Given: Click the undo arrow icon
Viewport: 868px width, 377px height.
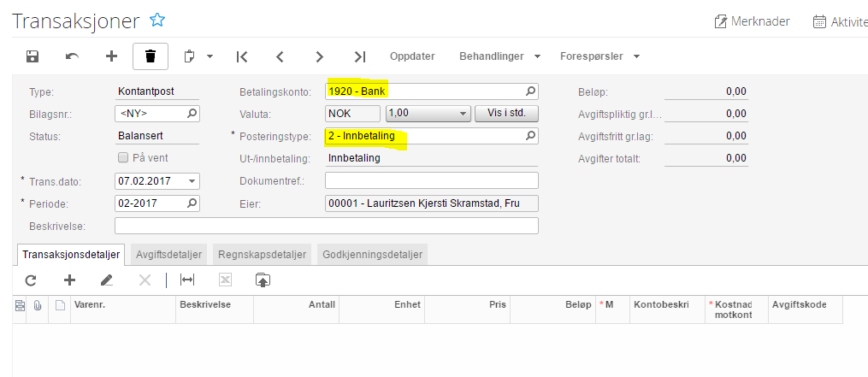Looking at the screenshot, I should pyautogui.click(x=73, y=56).
